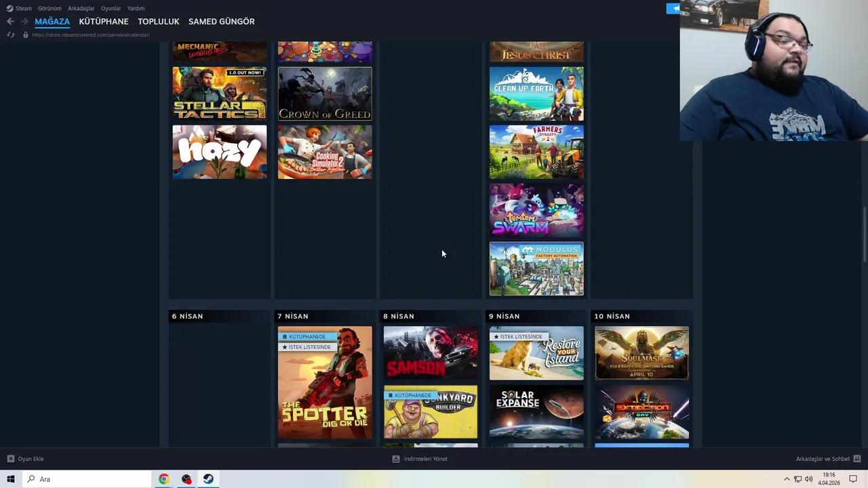Image resolution: width=868 pixels, height=488 pixels.
Task: Open the Steam menu
Action: coord(24,8)
